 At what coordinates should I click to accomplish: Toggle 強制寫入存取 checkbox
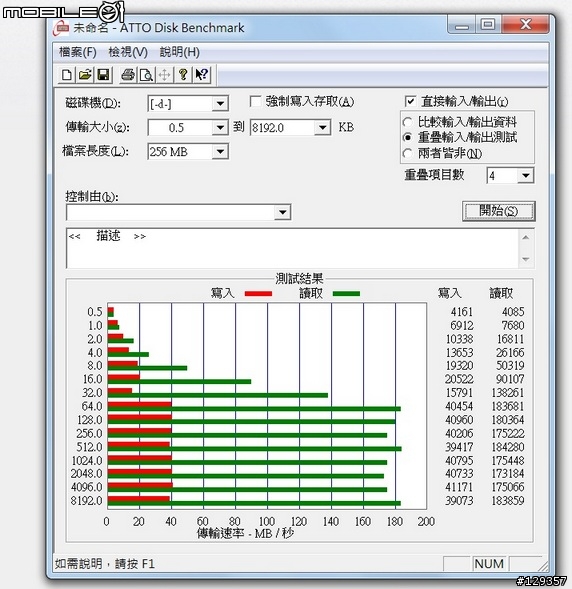pyautogui.click(x=255, y=101)
